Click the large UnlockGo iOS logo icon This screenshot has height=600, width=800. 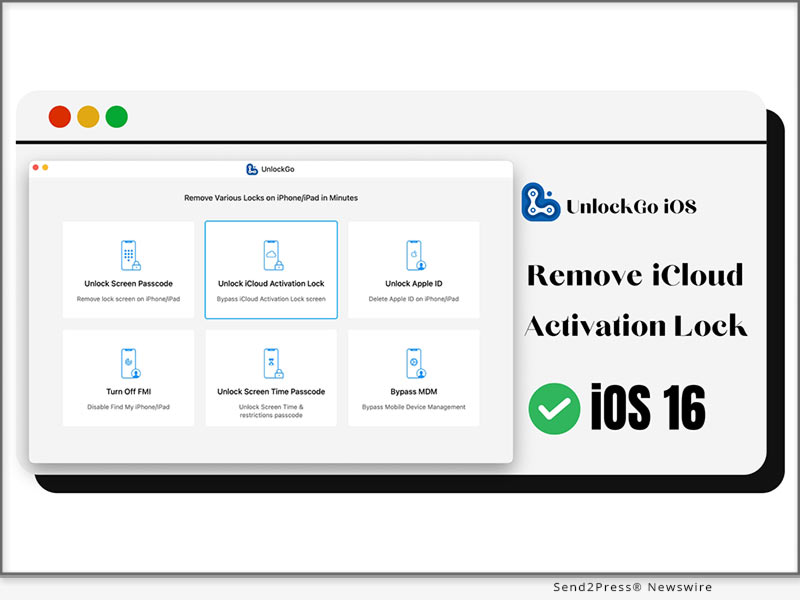pyautogui.click(x=540, y=202)
